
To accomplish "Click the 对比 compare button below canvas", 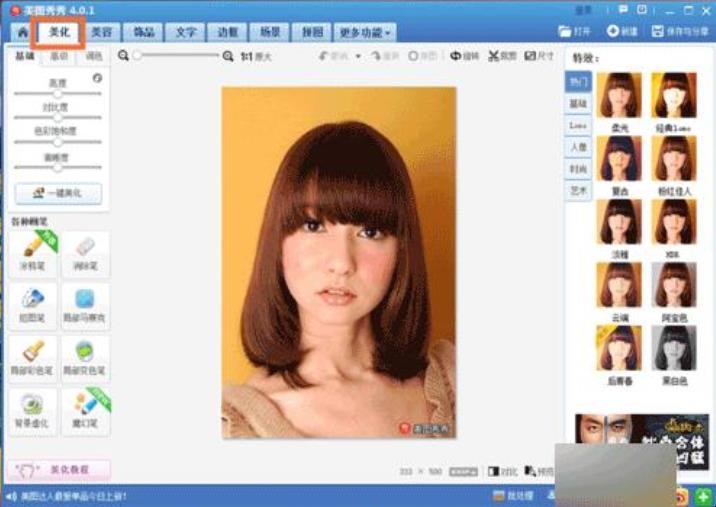I will click(x=502, y=471).
